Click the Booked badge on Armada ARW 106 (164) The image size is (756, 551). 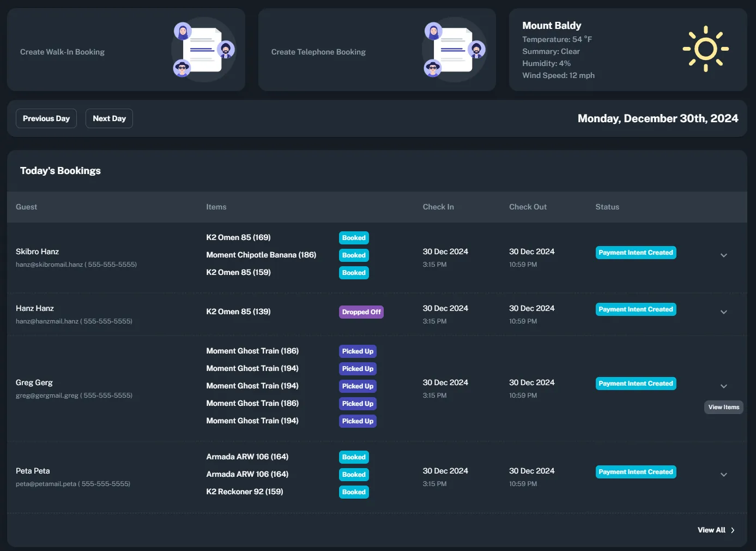(x=354, y=457)
